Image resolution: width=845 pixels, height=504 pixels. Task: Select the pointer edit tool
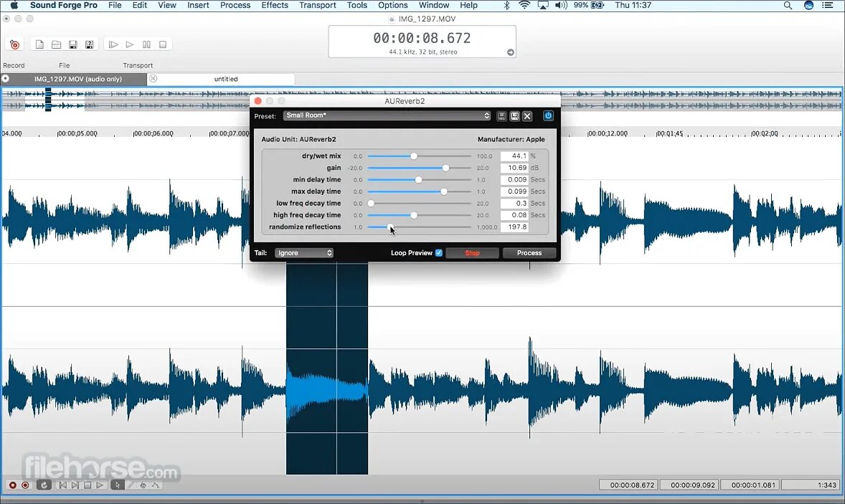point(117,485)
